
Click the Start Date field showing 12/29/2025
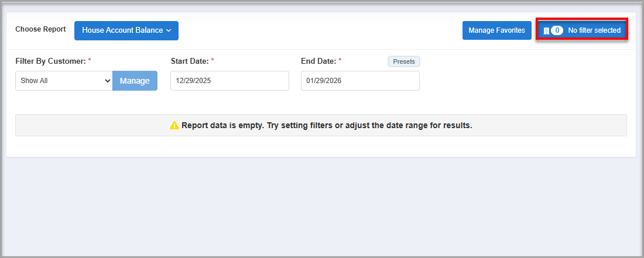click(x=229, y=81)
